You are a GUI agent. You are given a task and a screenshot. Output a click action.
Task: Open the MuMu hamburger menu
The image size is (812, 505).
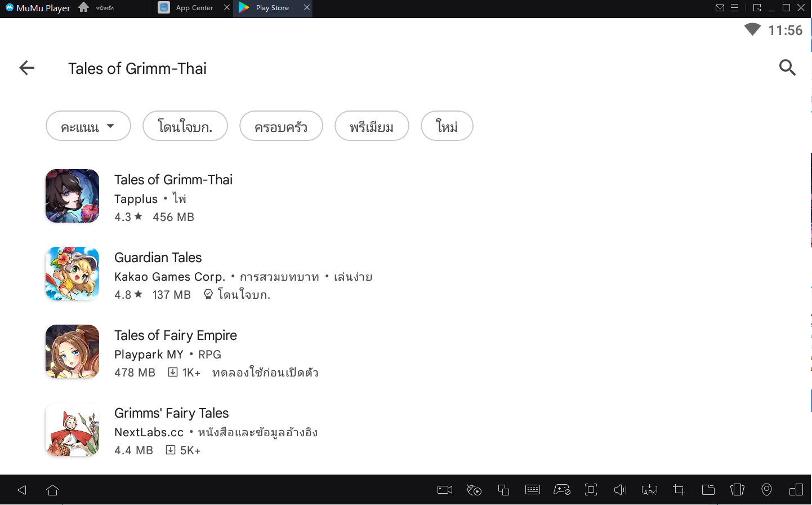pos(734,8)
